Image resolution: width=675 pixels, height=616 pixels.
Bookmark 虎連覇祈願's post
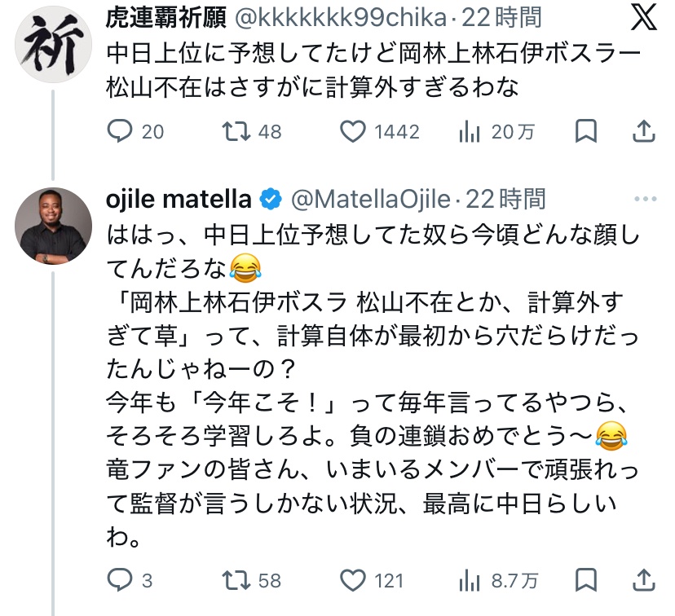point(586,131)
